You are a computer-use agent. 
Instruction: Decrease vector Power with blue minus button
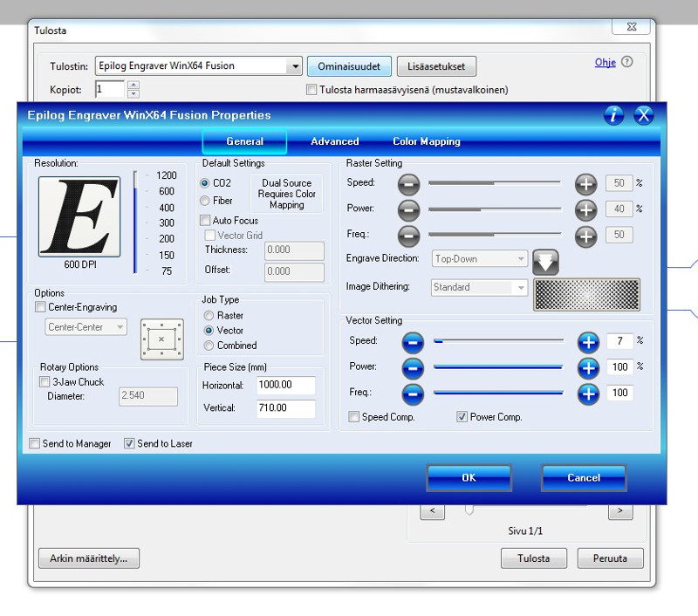click(x=413, y=368)
